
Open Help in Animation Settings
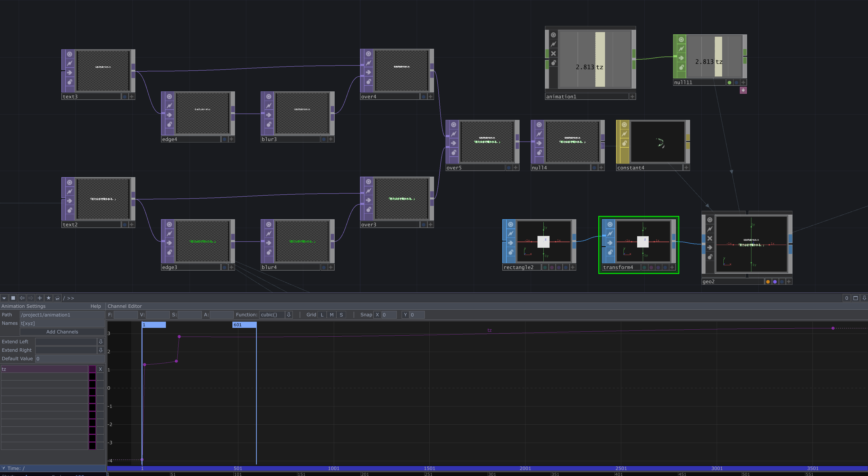point(95,307)
